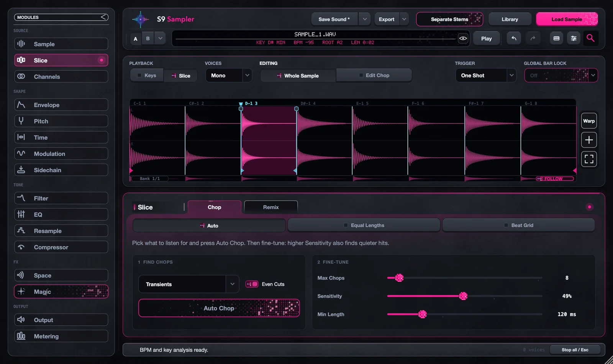Click the Separate Stems button
Image resolution: width=613 pixels, height=364 pixels.
pyautogui.click(x=449, y=19)
